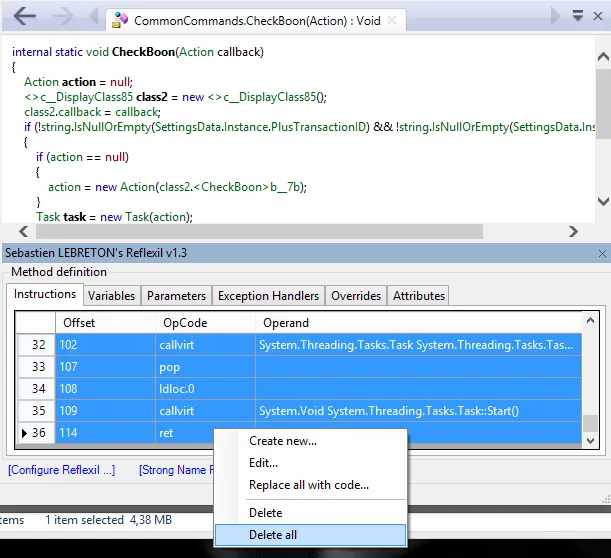Click the forward navigation arrow
The width and height of the screenshot is (611, 558).
[x=62, y=17]
